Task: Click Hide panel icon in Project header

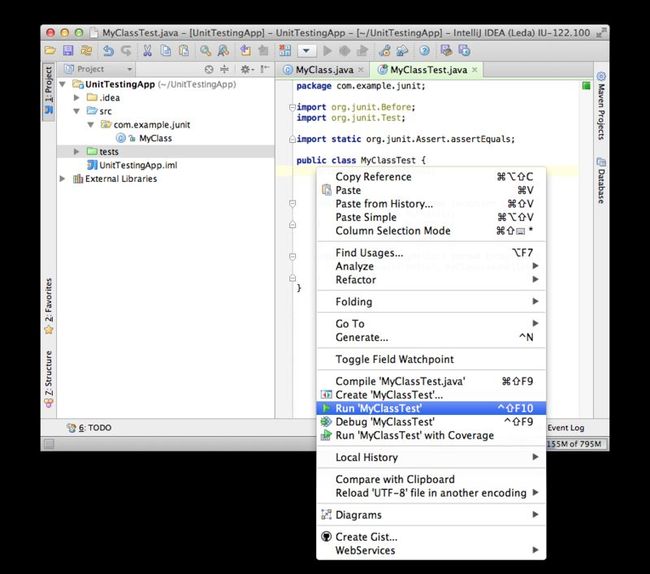Action: (x=265, y=69)
